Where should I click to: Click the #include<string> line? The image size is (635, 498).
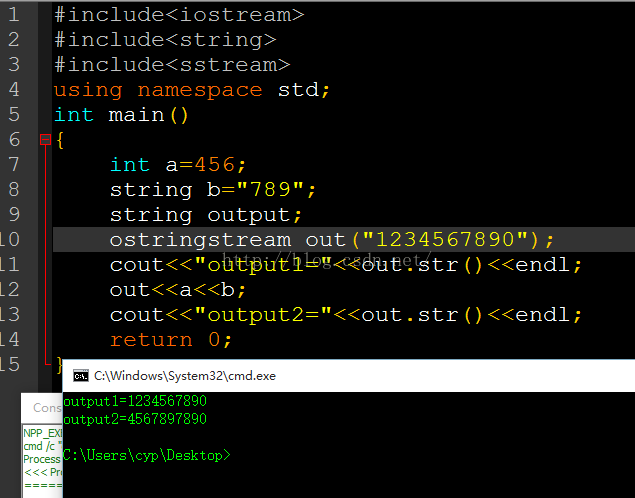(165, 40)
